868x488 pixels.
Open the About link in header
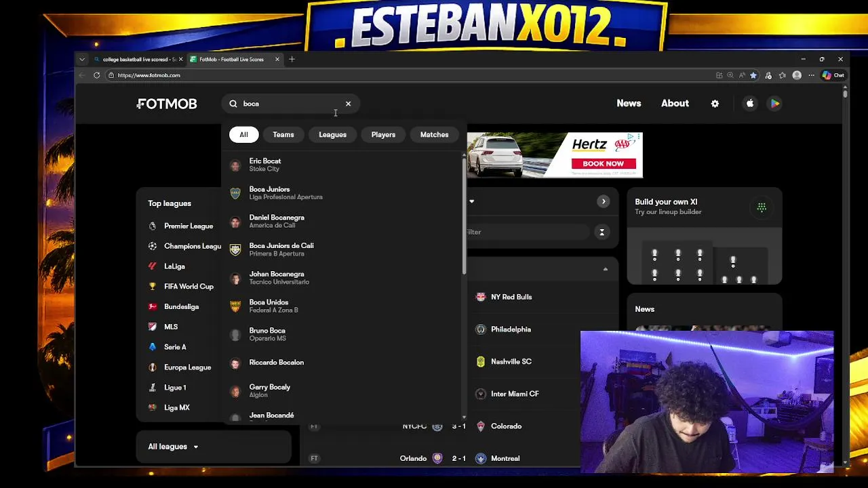coord(675,103)
